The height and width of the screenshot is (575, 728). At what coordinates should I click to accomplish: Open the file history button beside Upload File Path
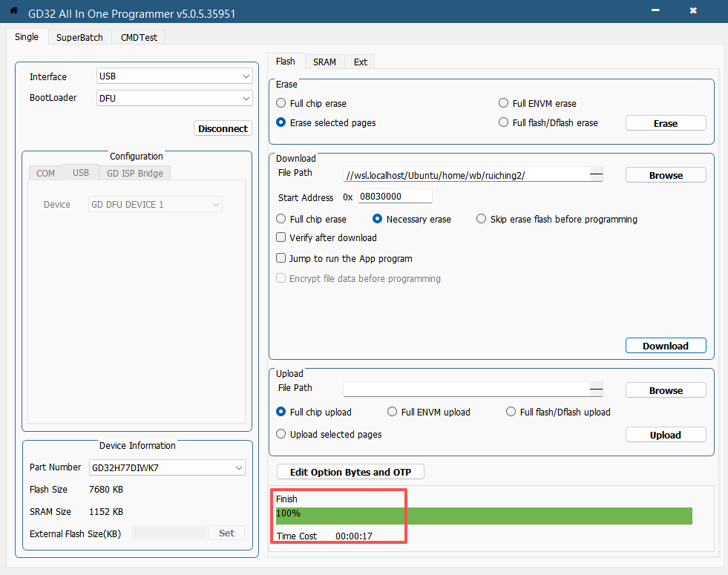coord(596,390)
